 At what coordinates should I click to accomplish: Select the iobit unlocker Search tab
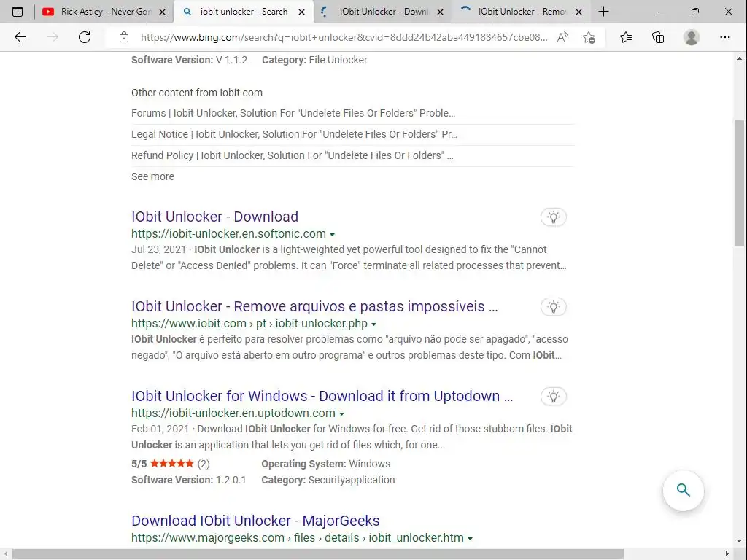[244, 12]
